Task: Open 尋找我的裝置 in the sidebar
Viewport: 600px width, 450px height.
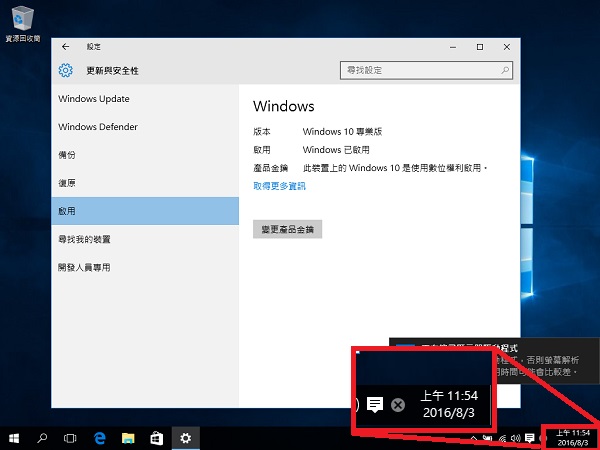Action: [x=145, y=239]
